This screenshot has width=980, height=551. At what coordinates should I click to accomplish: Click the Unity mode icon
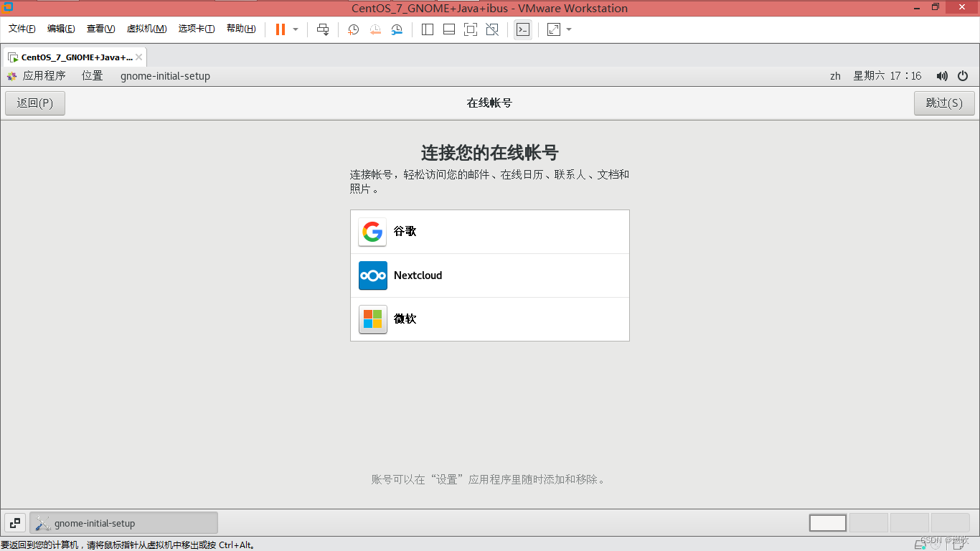pos(492,29)
